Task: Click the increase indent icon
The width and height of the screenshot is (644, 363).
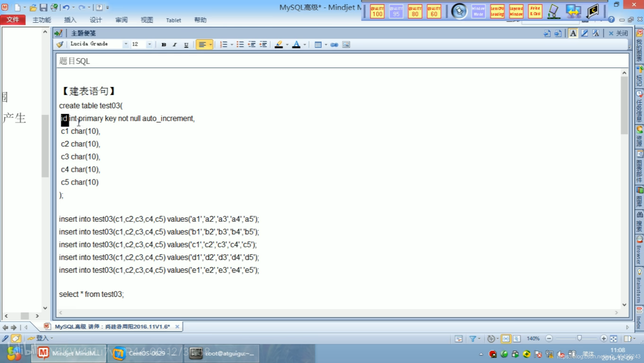Action: pyautogui.click(x=263, y=44)
